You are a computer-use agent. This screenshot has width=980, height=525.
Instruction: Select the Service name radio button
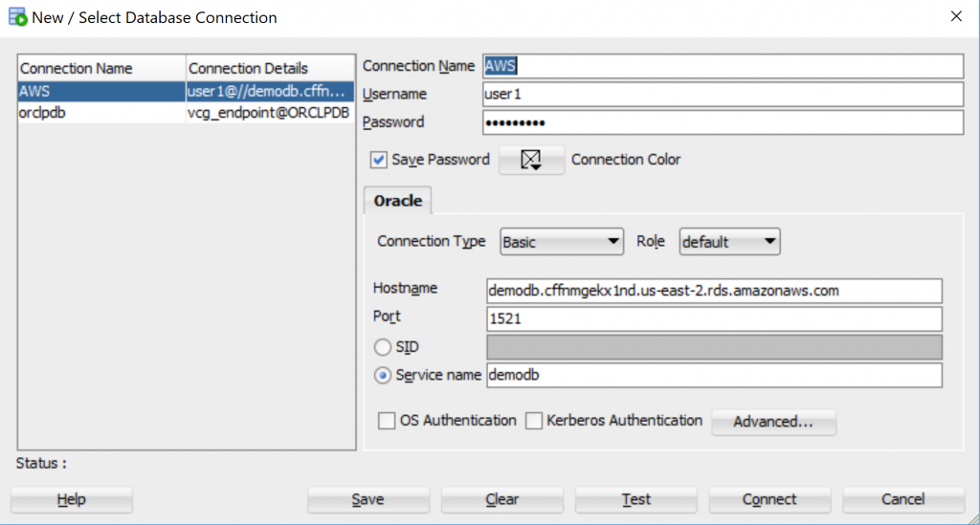click(383, 375)
